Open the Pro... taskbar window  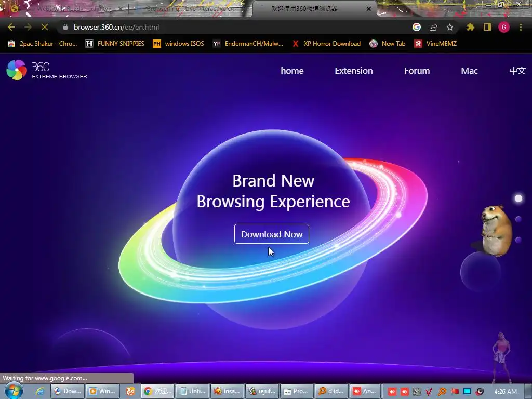pyautogui.click(x=297, y=391)
